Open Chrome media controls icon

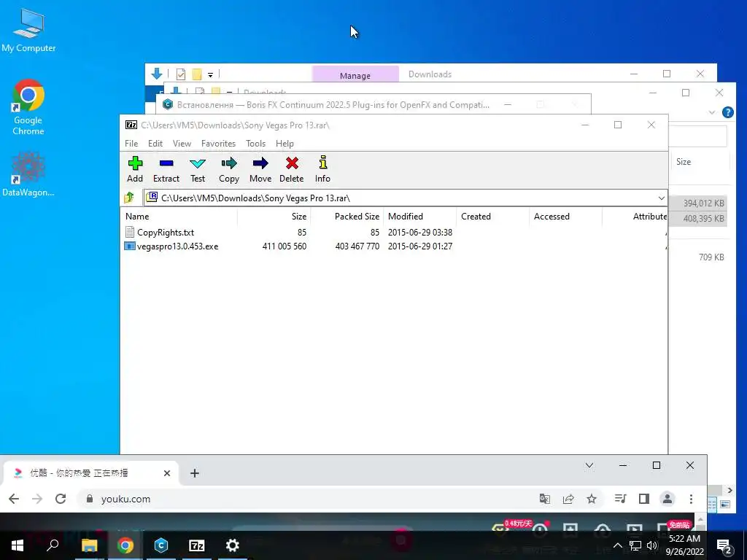click(x=620, y=499)
